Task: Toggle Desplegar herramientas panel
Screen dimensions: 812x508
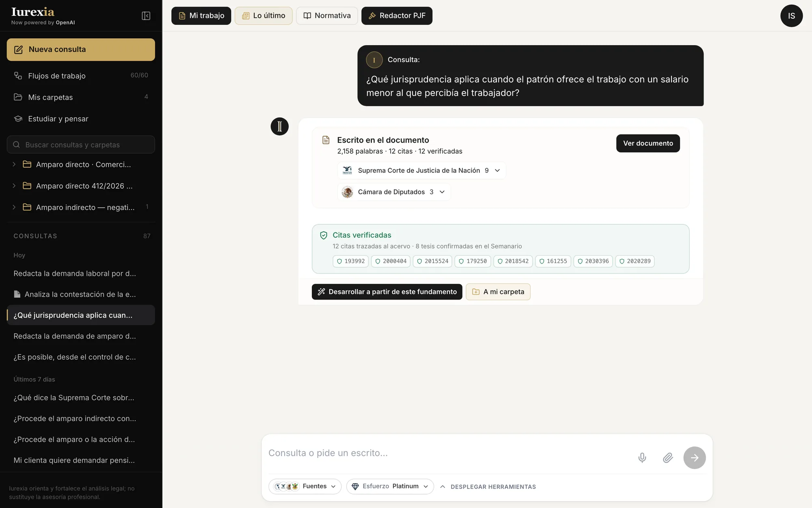Action: (x=488, y=486)
